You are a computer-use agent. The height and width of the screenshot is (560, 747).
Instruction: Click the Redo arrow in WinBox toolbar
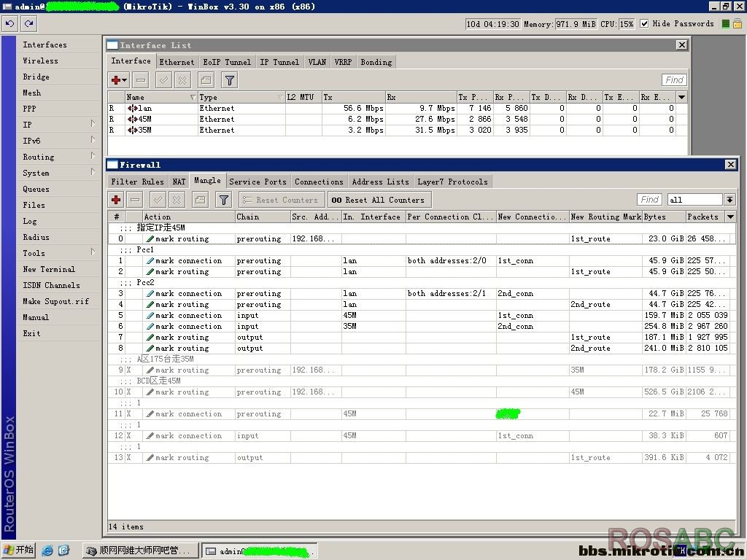coord(28,23)
